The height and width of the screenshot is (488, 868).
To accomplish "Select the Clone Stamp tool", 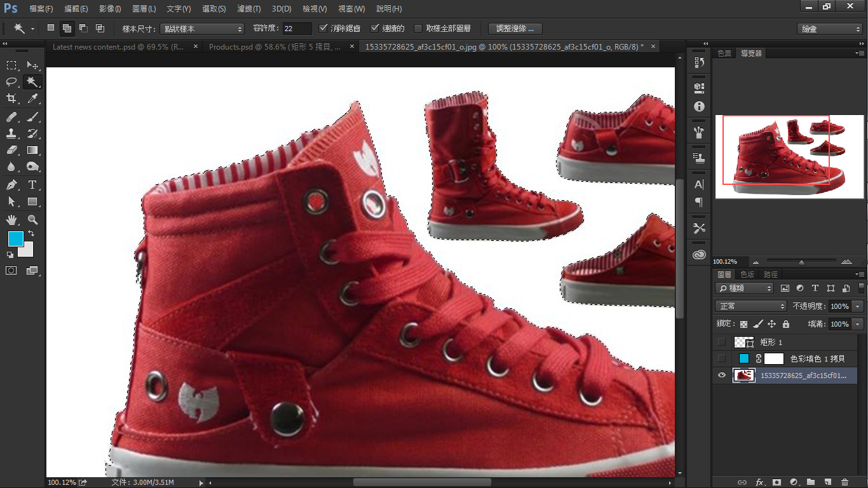I will tap(11, 133).
